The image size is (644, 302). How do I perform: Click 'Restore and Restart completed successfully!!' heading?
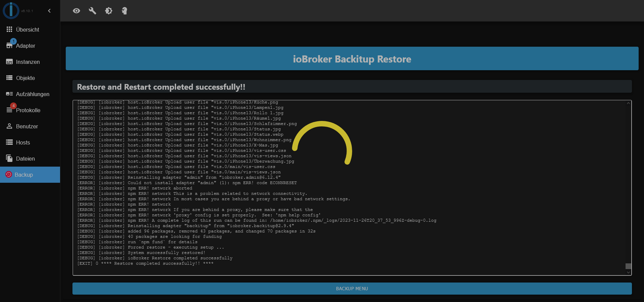point(161,87)
